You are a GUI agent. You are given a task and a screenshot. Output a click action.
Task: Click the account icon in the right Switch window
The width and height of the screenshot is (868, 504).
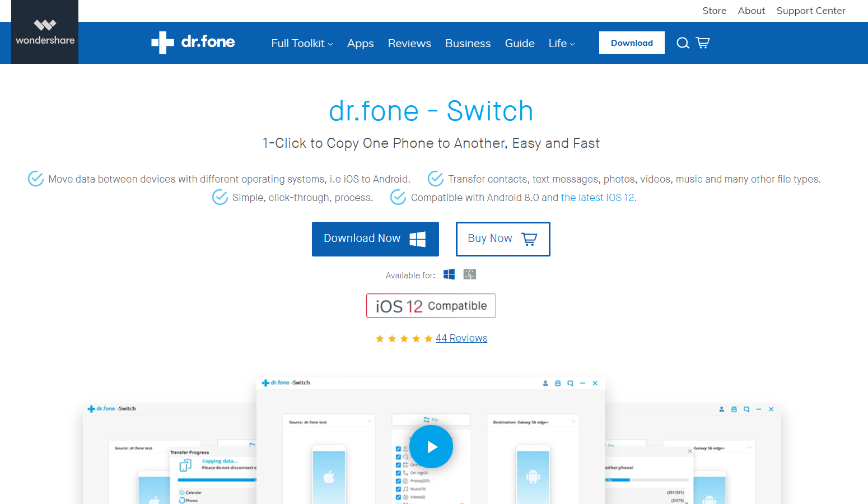click(722, 409)
